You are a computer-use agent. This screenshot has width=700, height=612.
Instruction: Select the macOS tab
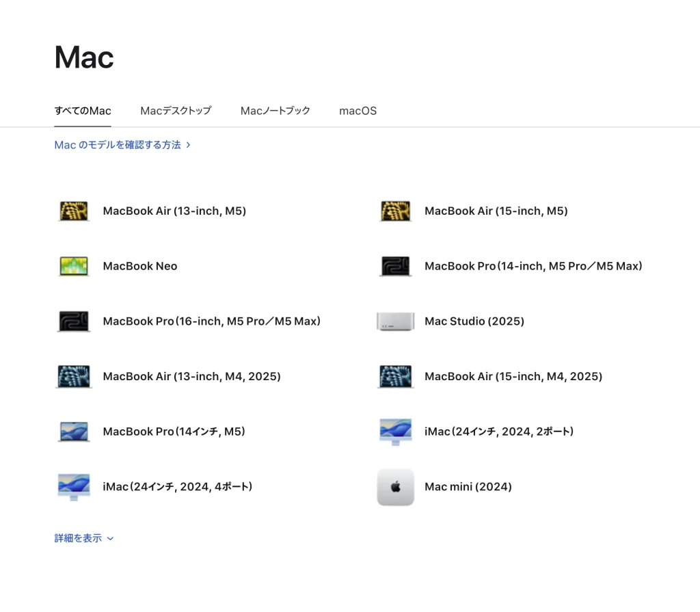click(358, 111)
